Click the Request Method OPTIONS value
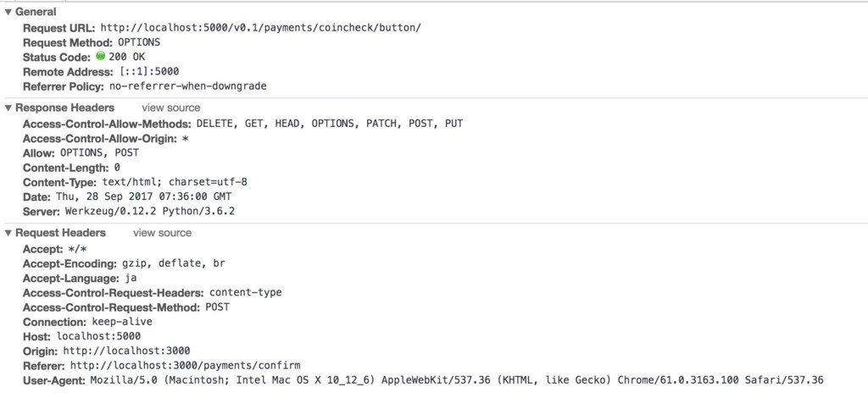Image resolution: width=868 pixels, height=420 pixels. click(139, 42)
